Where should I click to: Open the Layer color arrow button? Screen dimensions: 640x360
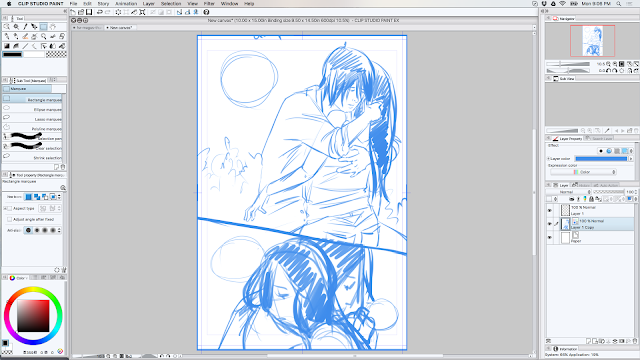[x=631, y=158]
